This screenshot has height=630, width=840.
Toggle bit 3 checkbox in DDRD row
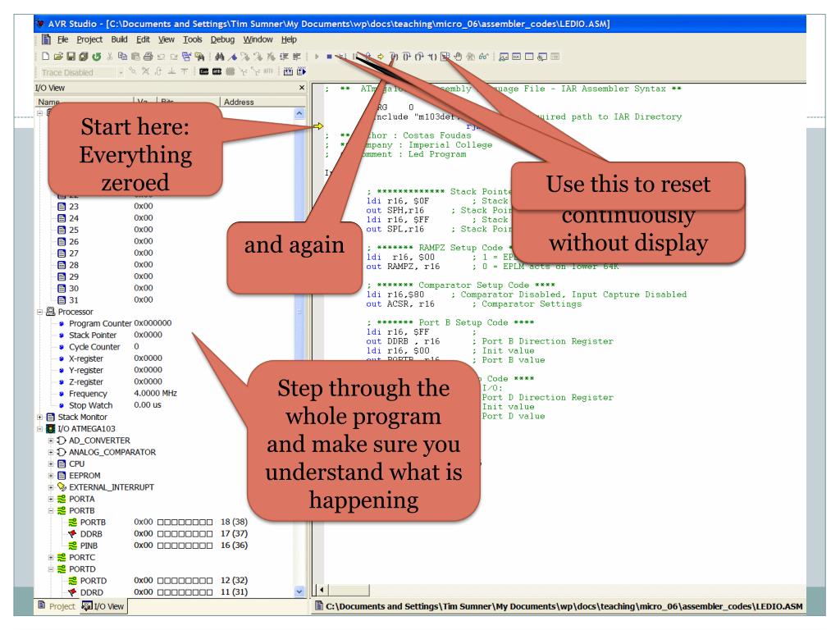189,592
